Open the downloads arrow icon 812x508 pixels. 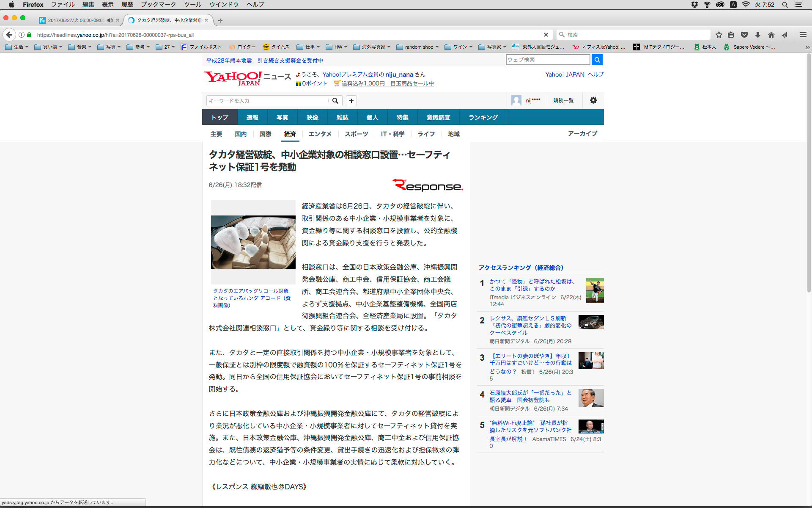point(758,35)
